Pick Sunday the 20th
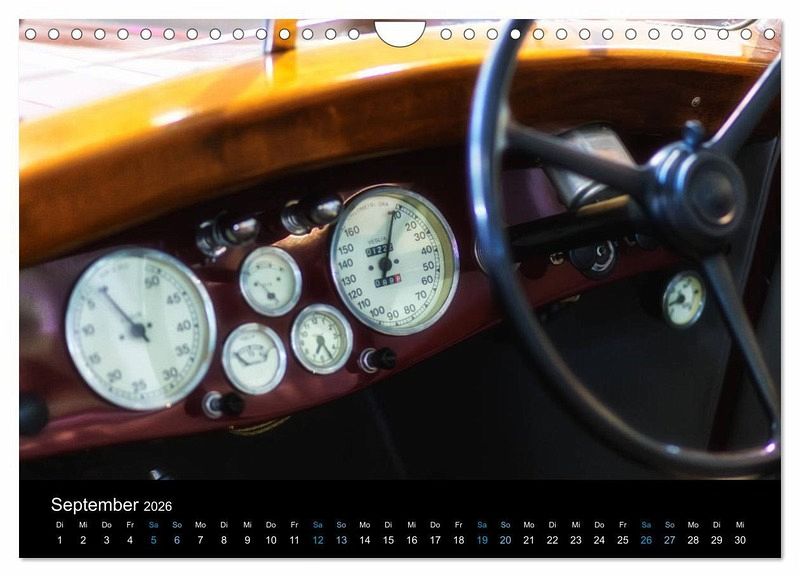800x577 pixels. [x=505, y=541]
